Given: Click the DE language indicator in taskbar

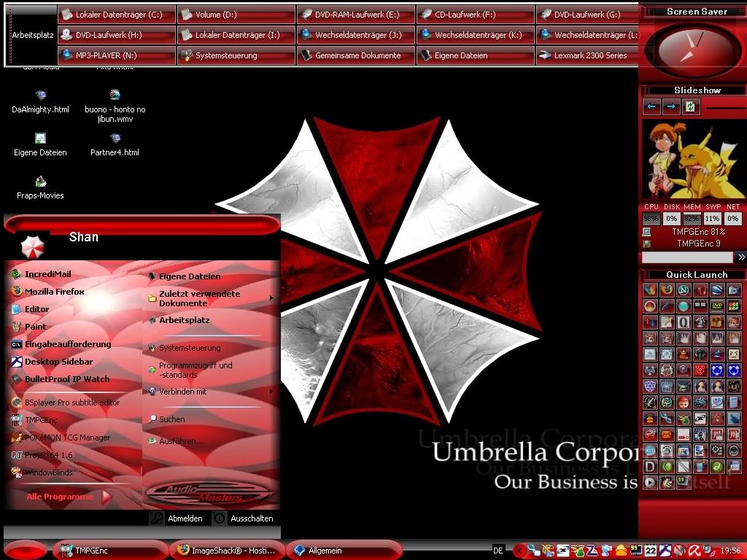Looking at the screenshot, I should coord(498,551).
